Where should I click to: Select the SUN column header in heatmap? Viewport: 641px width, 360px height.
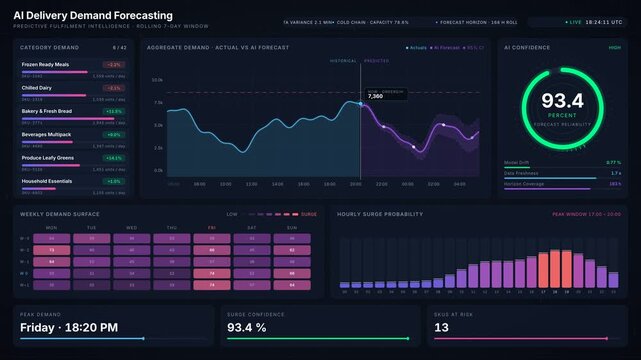click(292, 228)
